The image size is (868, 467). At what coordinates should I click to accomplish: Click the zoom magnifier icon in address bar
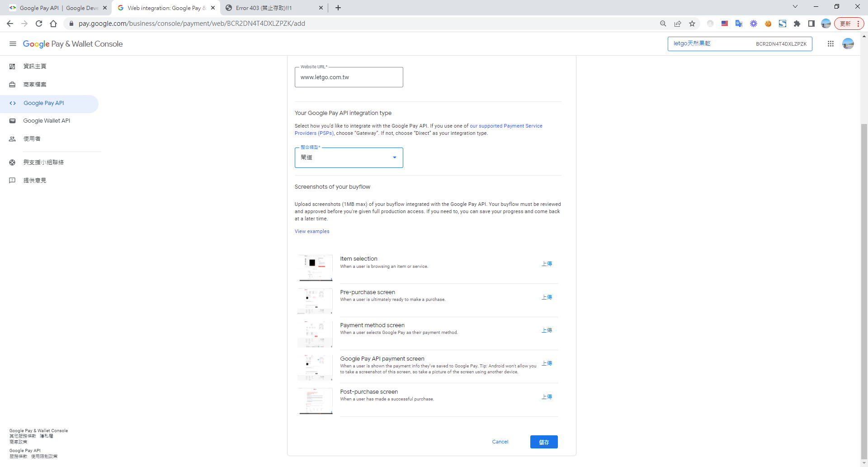pyautogui.click(x=663, y=24)
